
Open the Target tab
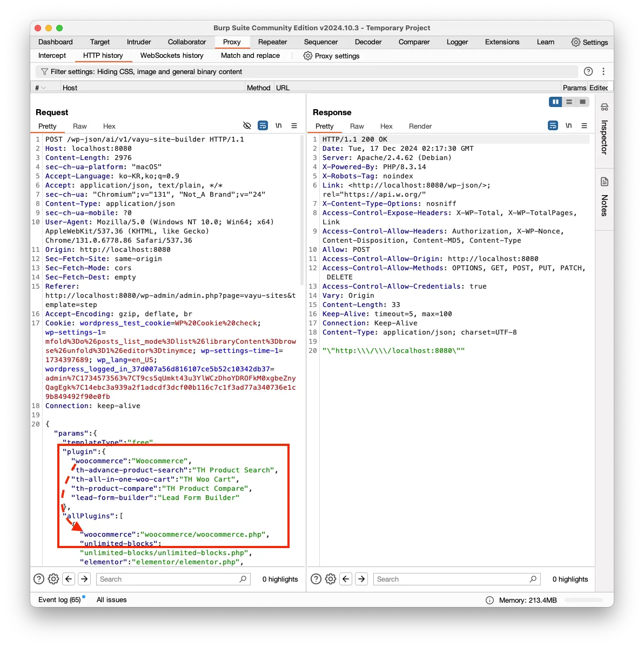click(100, 42)
